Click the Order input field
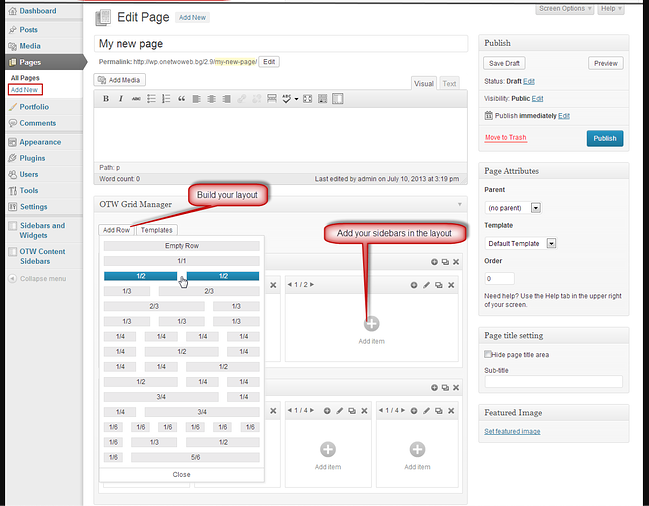The width and height of the screenshot is (649, 506). (x=500, y=278)
